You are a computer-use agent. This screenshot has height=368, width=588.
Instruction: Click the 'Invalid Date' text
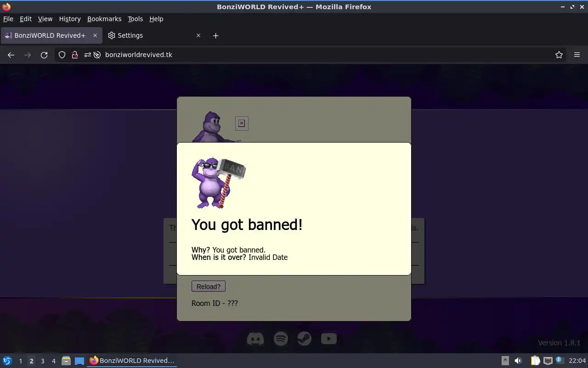(x=268, y=257)
